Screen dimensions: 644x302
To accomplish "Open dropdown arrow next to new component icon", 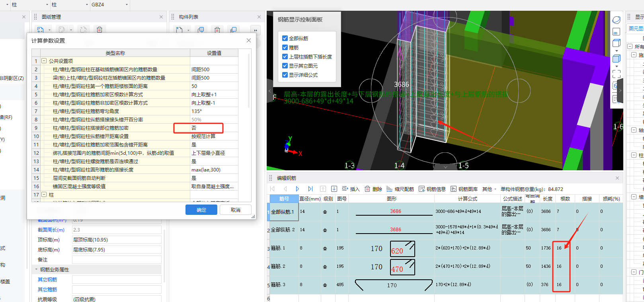I will coord(188,30).
